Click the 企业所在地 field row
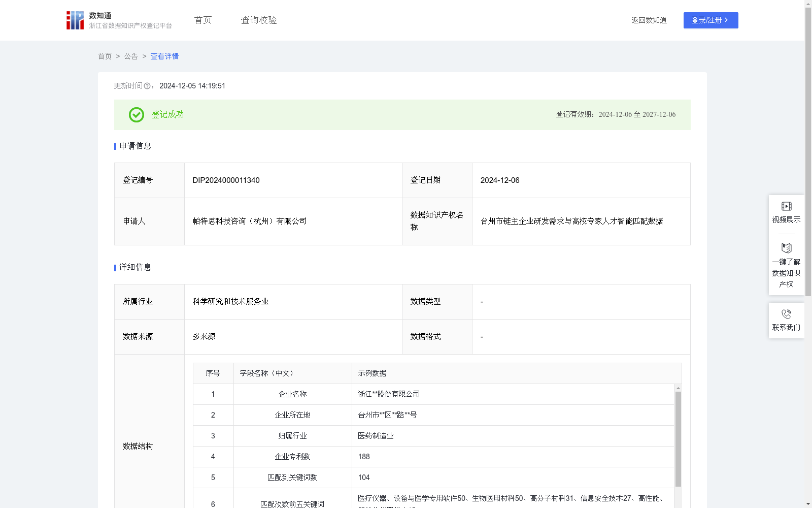 click(x=433, y=415)
